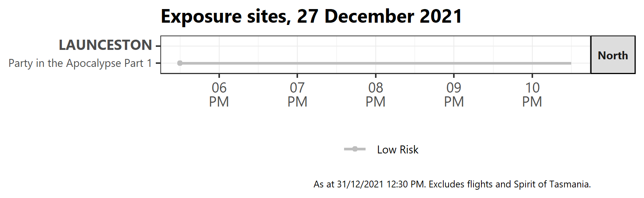Click the 06 PM axis label
Viewport: 644px width, 198px height.
[x=219, y=95]
